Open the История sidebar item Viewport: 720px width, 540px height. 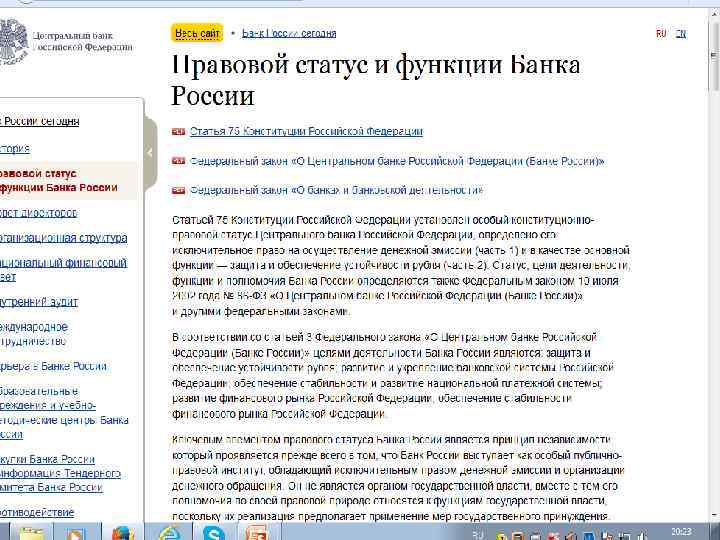point(15,148)
